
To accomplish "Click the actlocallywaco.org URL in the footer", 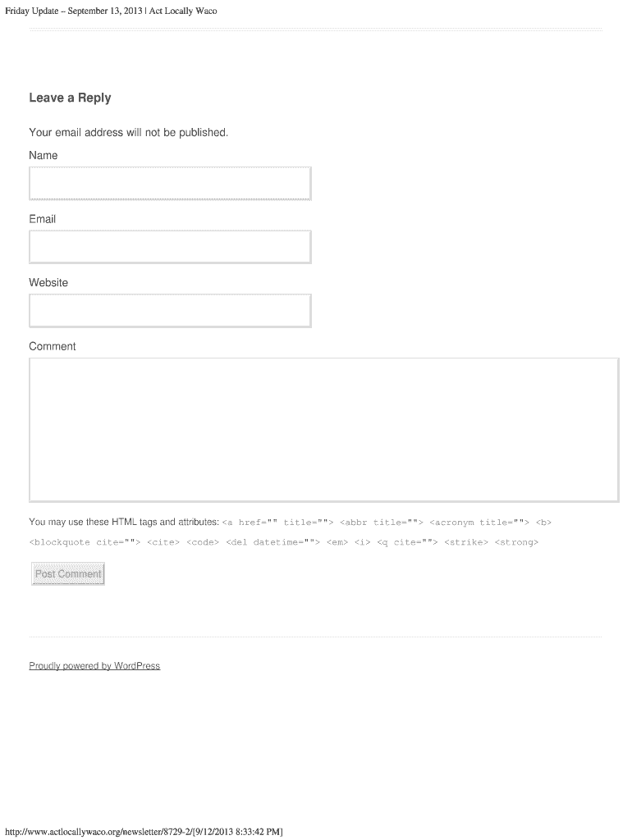I will click(144, 832).
